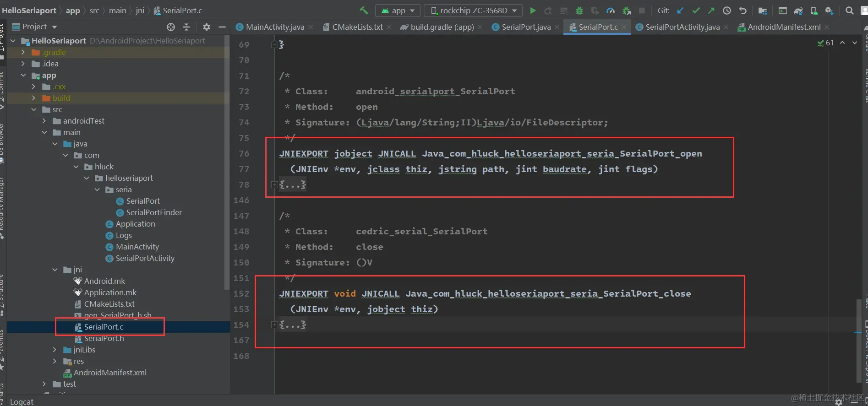Screen dimensions: 868x406
Task: Go to next highlighted problem arrow
Action: [x=855, y=43]
